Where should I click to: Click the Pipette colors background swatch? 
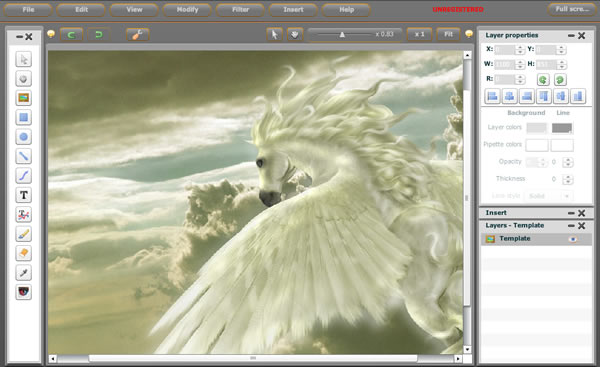tap(537, 145)
